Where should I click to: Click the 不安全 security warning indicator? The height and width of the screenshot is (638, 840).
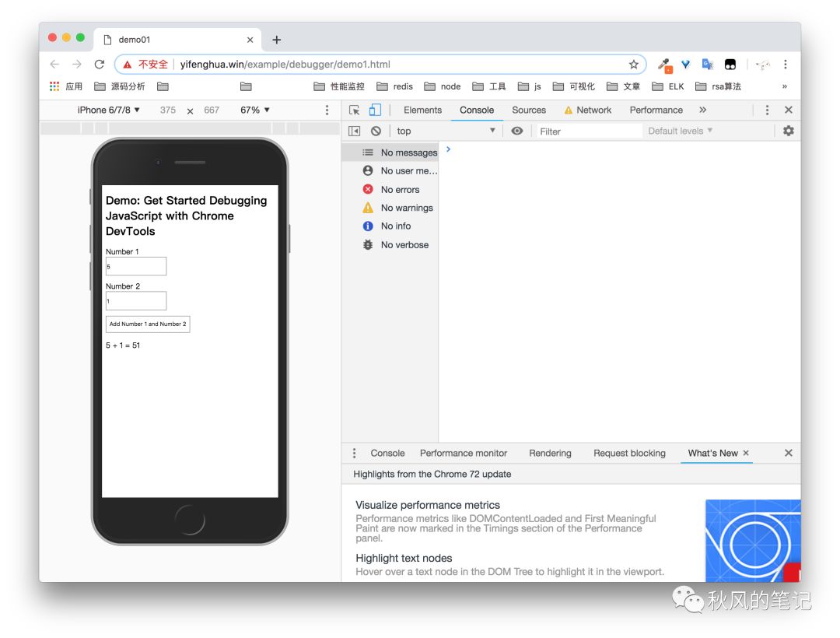tap(145, 65)
